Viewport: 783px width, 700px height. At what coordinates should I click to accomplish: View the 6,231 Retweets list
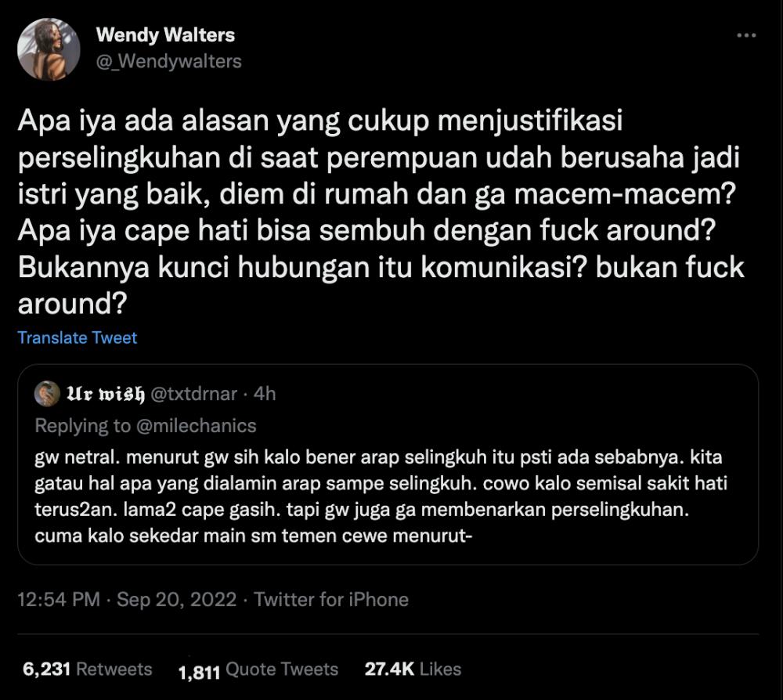point(88,669)
